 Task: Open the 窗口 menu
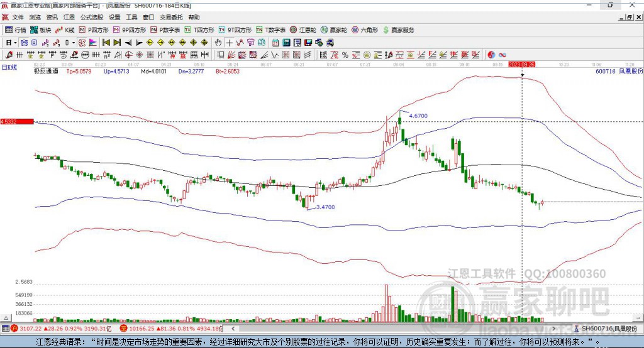[148, 17]
